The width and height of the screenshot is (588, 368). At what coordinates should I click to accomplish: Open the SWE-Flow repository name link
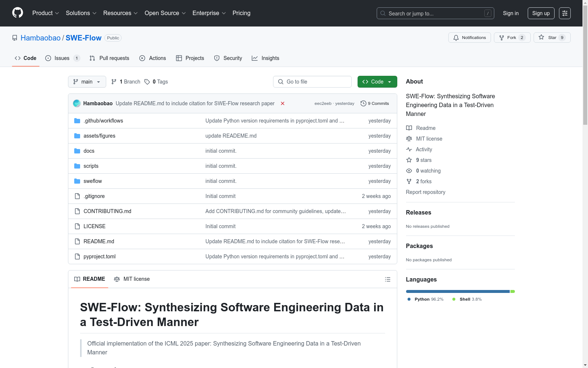[83, 38]
